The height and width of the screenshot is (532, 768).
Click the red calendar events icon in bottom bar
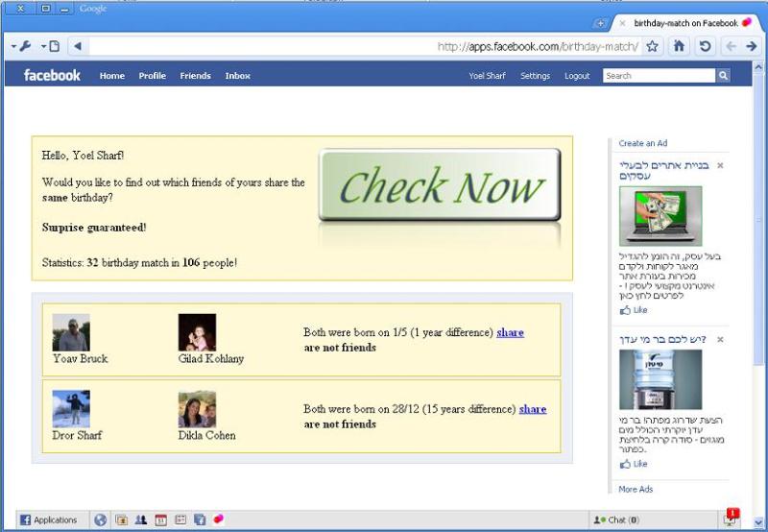pyautogui.click(x=160, y=520)
